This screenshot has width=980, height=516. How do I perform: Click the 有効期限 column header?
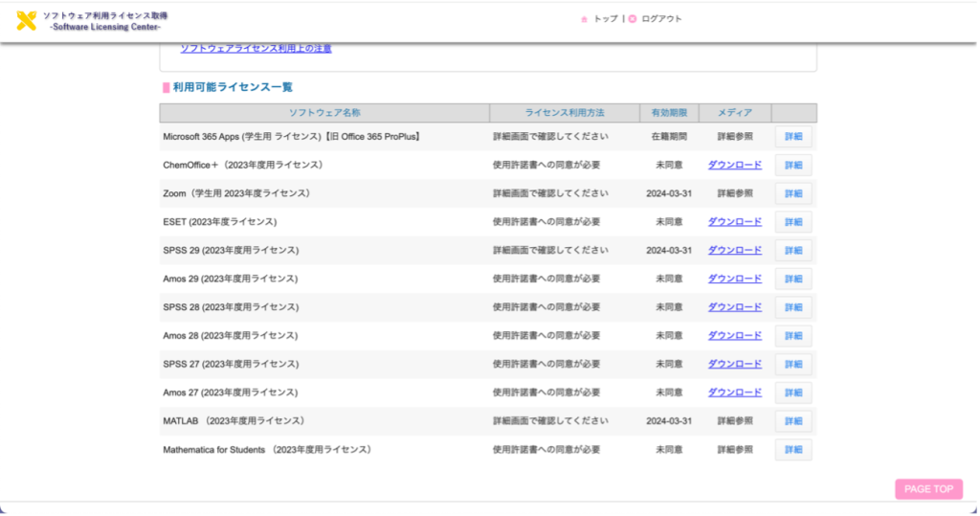click(669, 113)
